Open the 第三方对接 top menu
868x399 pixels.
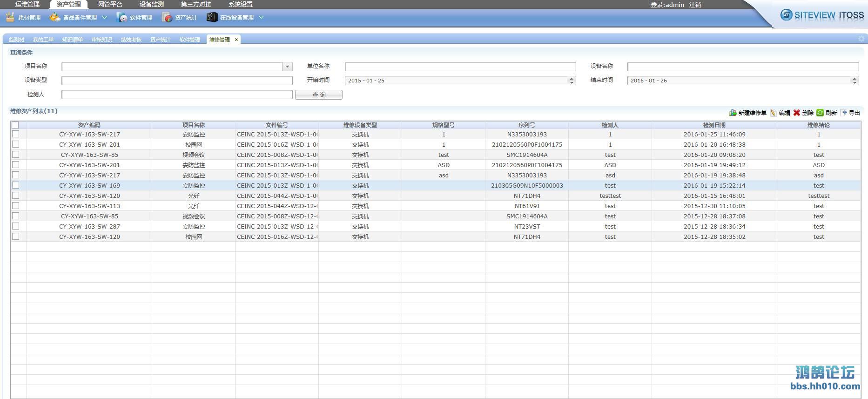pos(196,4)
